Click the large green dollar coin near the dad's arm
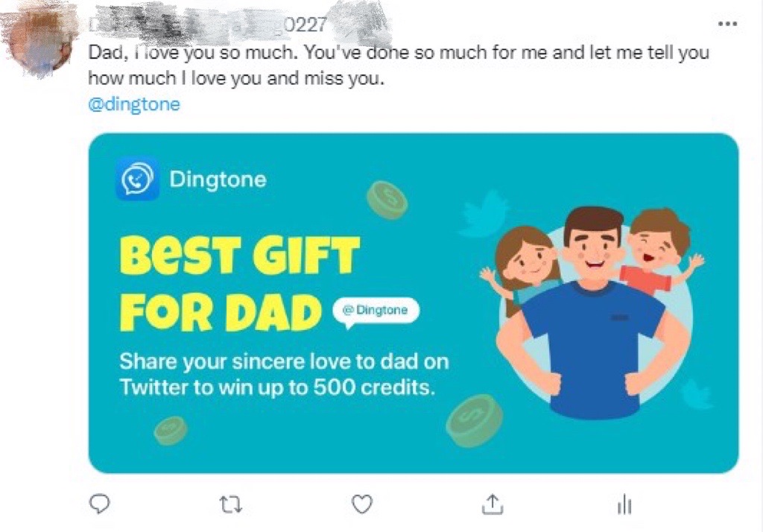 coord(475,420)
